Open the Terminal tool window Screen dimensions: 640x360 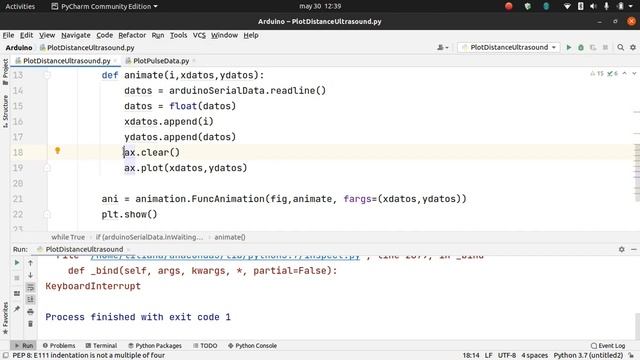pyautogui.click(x=101, y=346)
